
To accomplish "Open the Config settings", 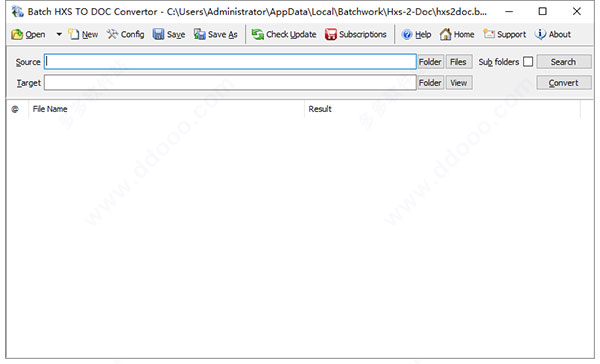I will 126,34.
